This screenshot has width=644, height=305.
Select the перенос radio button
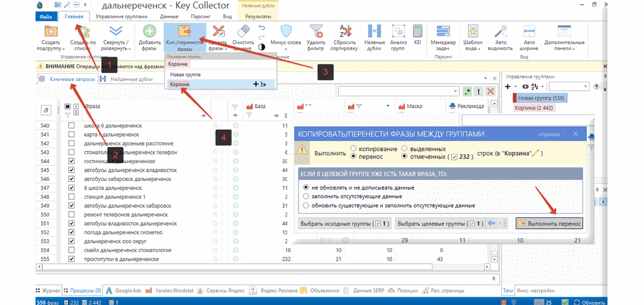point(353,156)
